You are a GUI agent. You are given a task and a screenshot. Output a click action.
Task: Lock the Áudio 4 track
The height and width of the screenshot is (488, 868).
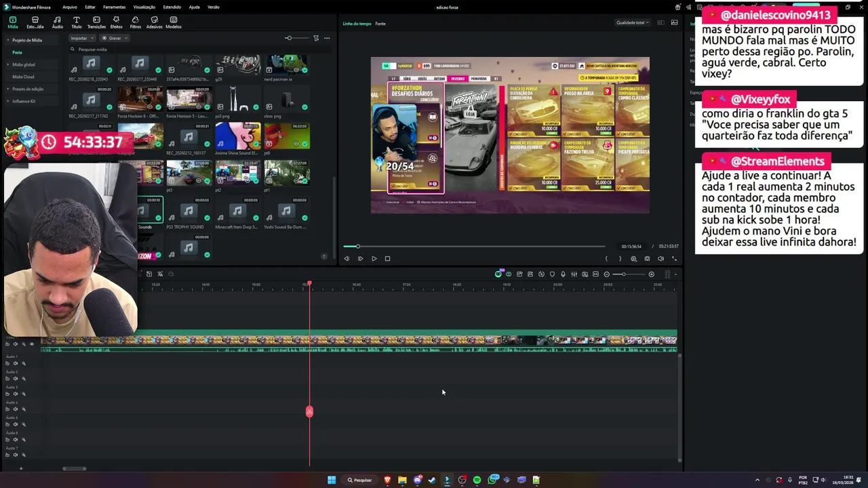point(7,409)
